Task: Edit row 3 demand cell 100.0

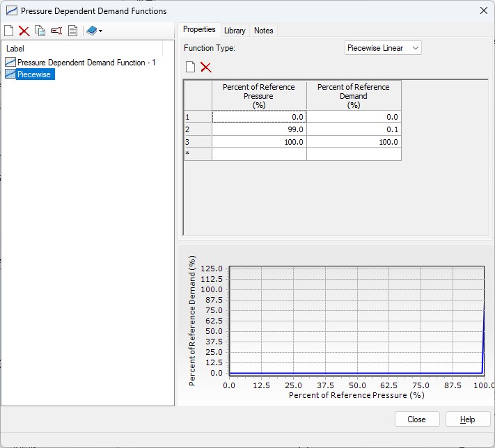Action: (354, 142)
